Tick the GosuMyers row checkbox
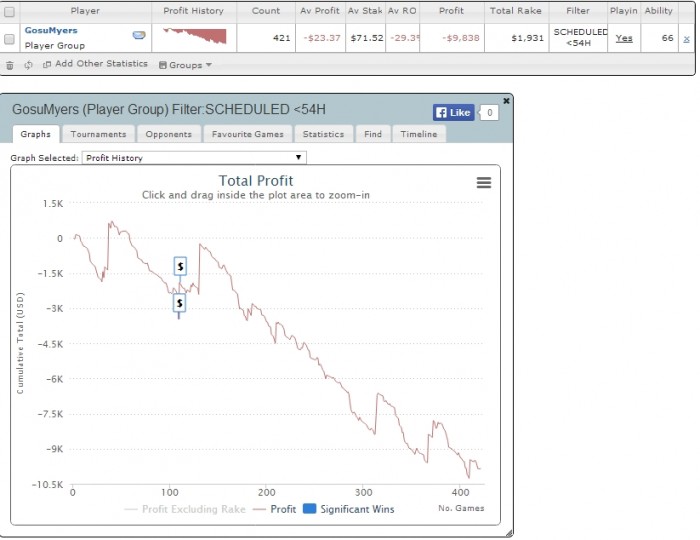Screen dimensions: 700x540 (x=9, y=39)
